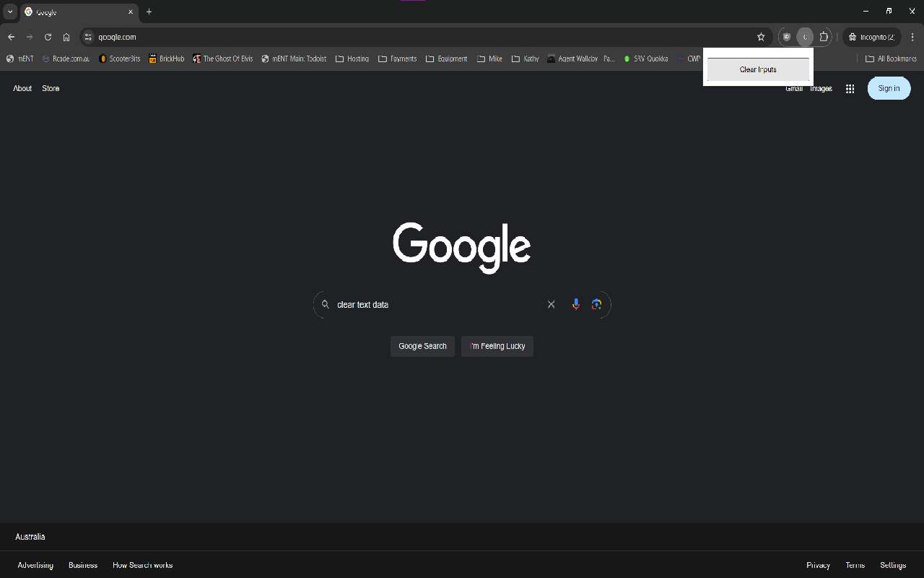Click the voice search microphone icon
Screen dimensions: 924x578
pyautogui.click(x=575, y=304)
